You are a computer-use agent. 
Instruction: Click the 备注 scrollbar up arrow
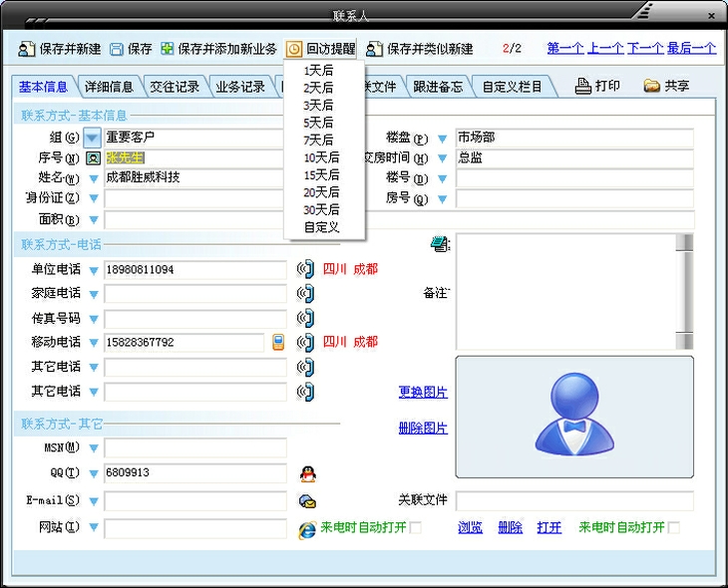pos(684,242)
